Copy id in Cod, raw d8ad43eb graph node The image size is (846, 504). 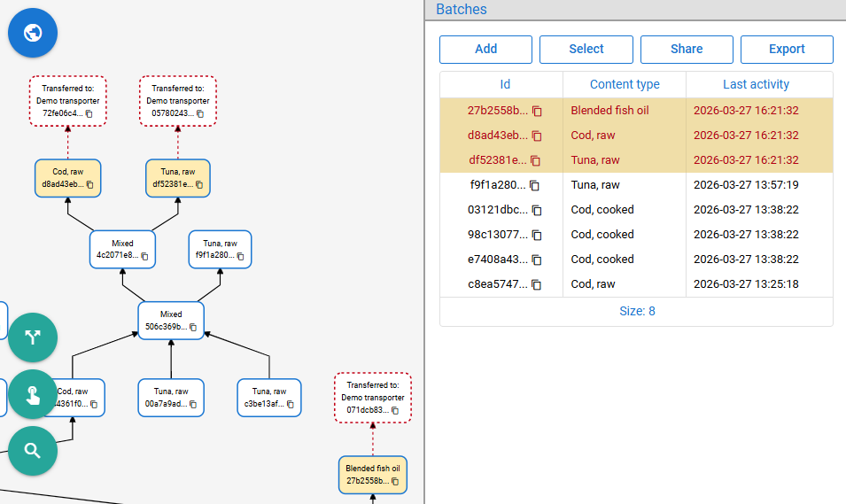click(89, 184)
